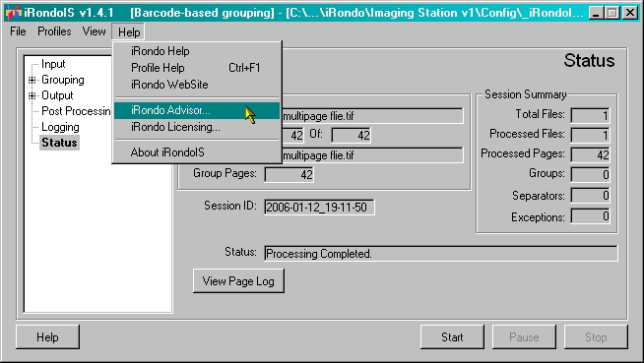Screen dimensions: 644x363
Task: Click the Exceptions label
Action: (538, 217)
